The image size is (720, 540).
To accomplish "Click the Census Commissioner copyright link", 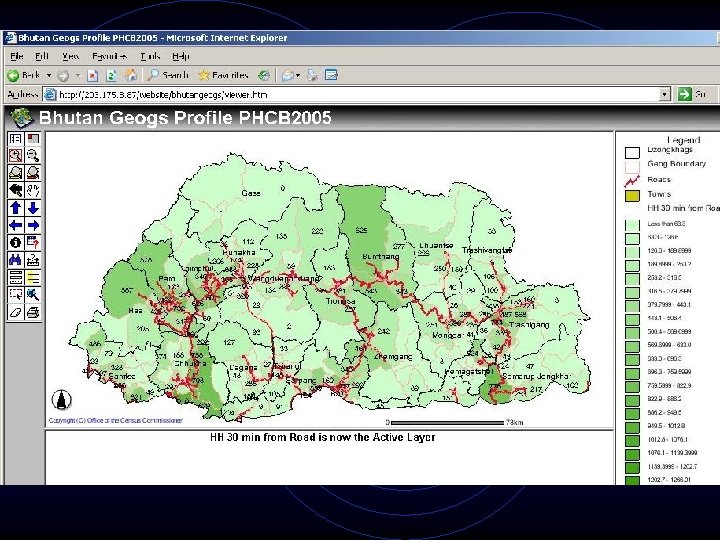I will coord(116,420).
